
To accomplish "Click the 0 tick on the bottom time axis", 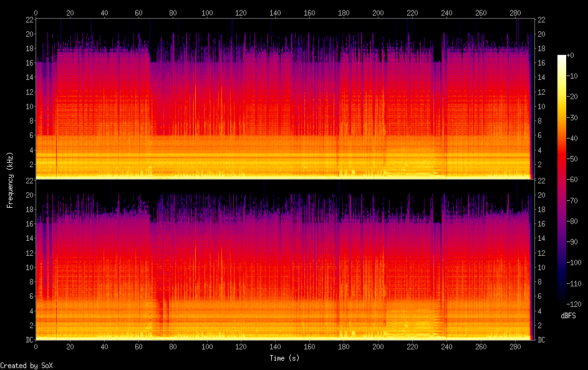I will (x=36, y=346).
